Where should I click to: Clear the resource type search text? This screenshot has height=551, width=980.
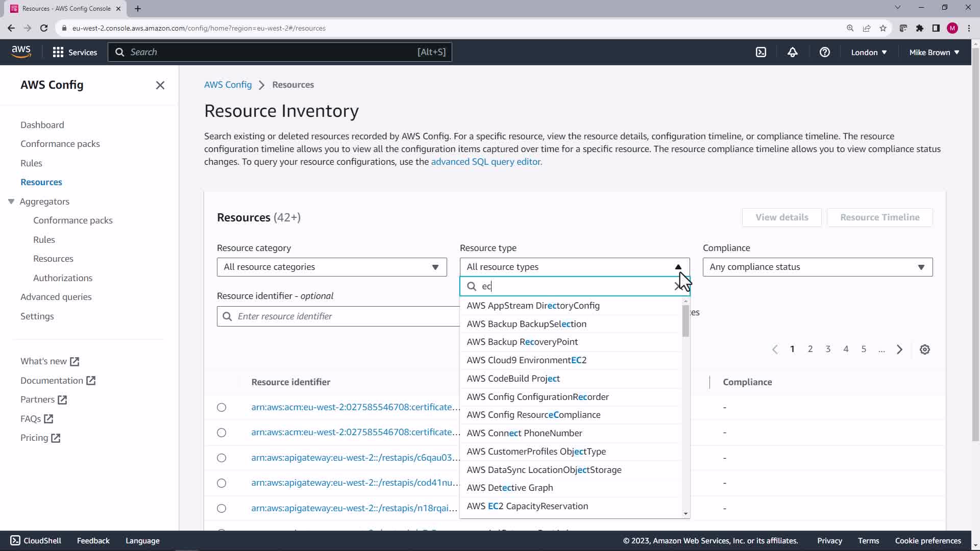pos(678,286)
